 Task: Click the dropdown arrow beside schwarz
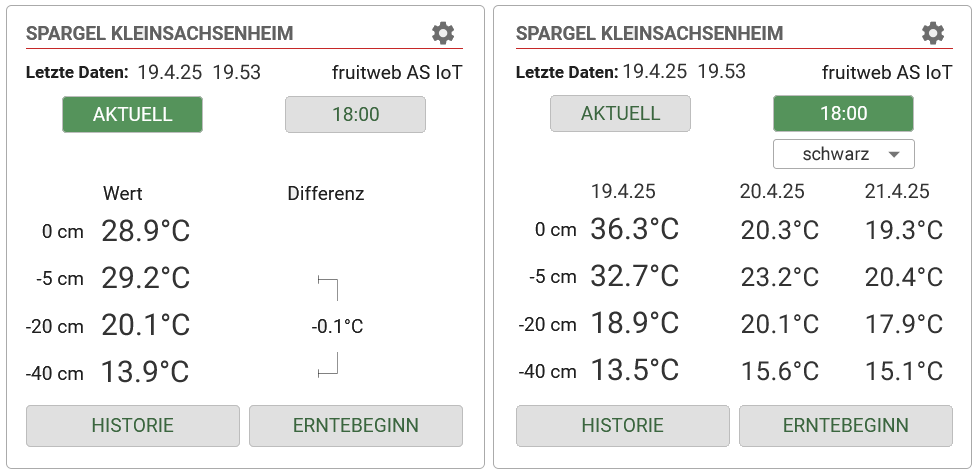tap(895, 154)
